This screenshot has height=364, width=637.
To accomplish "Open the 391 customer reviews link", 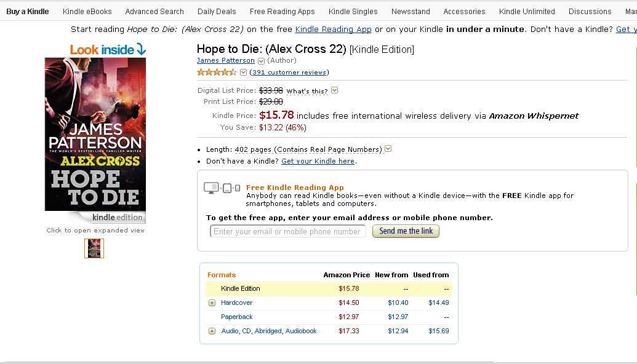I will pyautogui.click(x=289, y=72).
